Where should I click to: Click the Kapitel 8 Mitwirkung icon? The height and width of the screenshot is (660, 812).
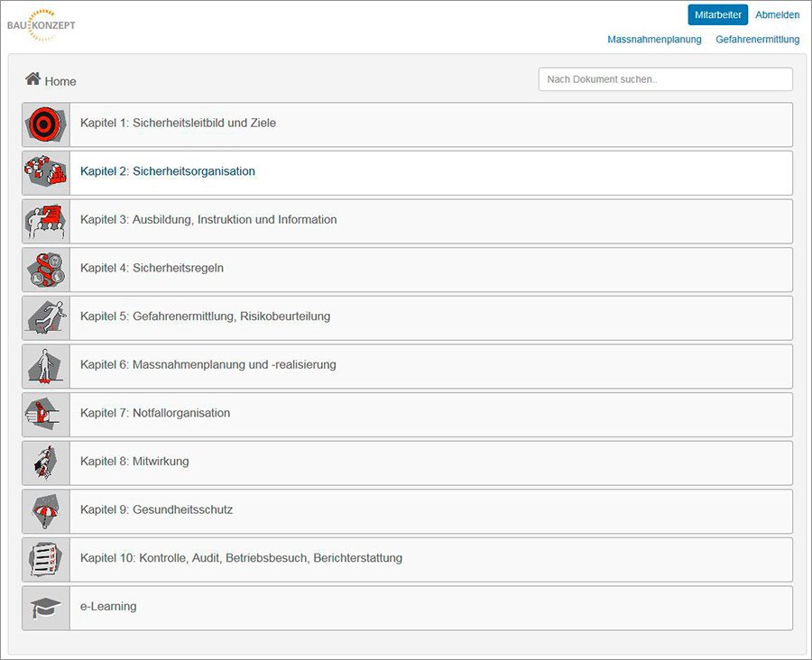point(46,463)
